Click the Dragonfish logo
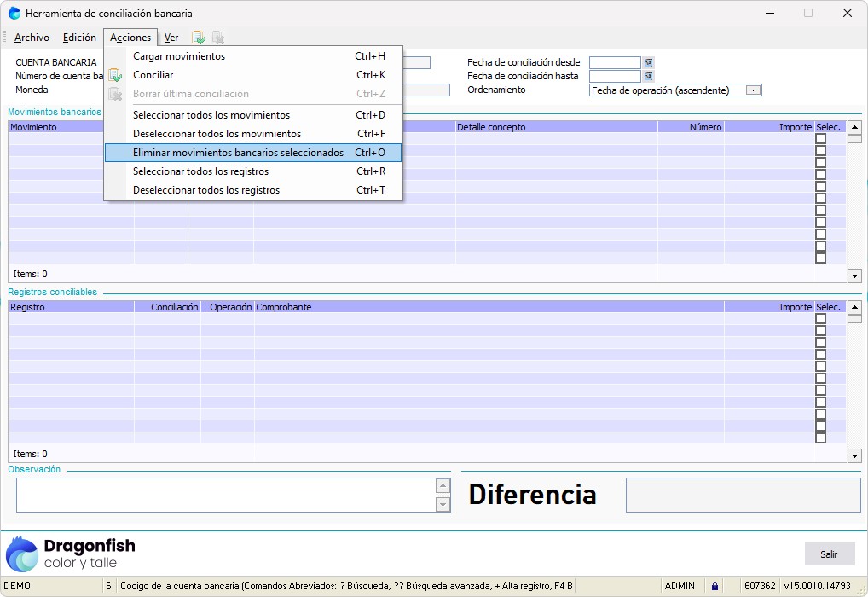Image resolution: width=868 pixels, height=597 pixels. coord(71,554)
